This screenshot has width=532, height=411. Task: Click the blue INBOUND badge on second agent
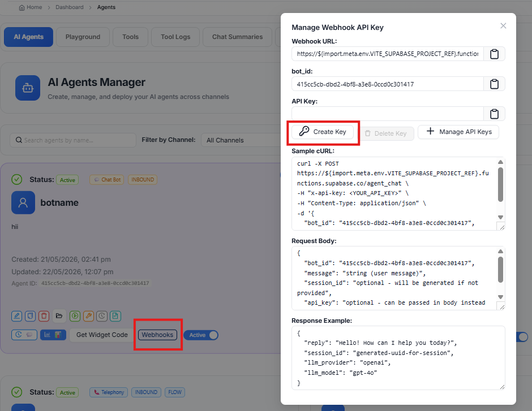pos(146,392)
